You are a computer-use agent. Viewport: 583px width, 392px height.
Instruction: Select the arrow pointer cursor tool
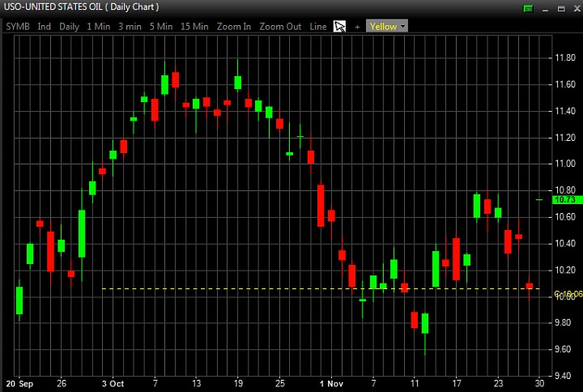coord(339,27)
